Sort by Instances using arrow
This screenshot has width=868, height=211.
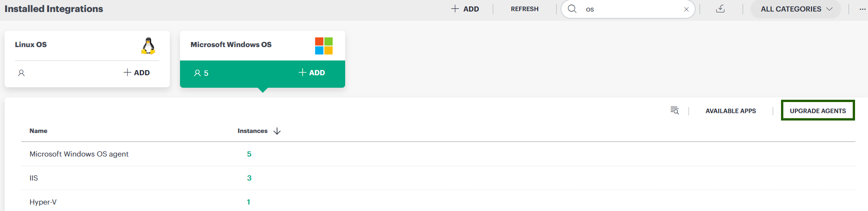point(277,131)
